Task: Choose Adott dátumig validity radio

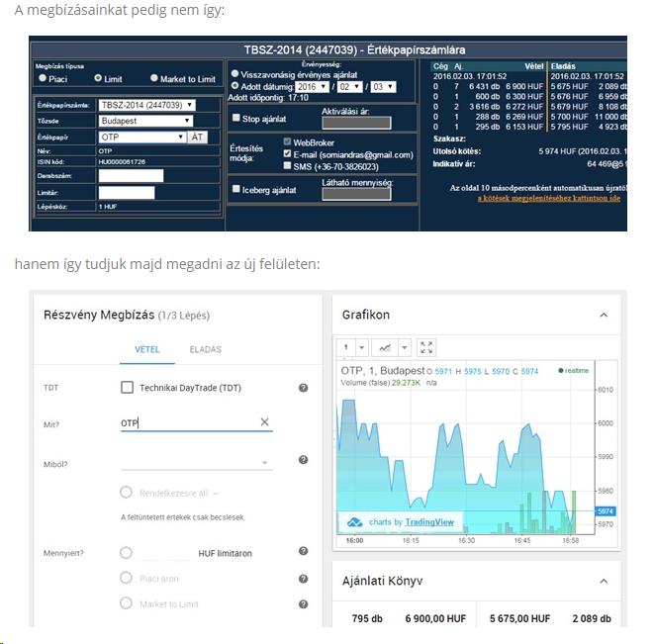Action: pos(234,86)
